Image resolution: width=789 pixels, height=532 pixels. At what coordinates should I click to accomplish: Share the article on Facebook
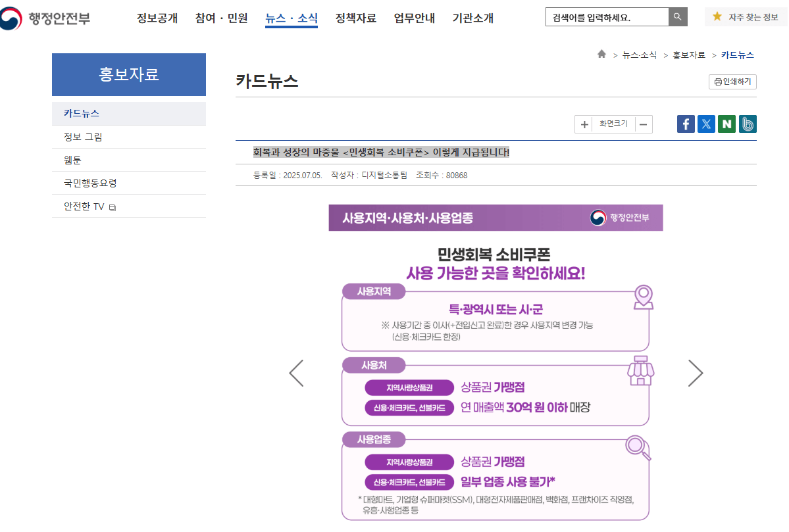685,124
